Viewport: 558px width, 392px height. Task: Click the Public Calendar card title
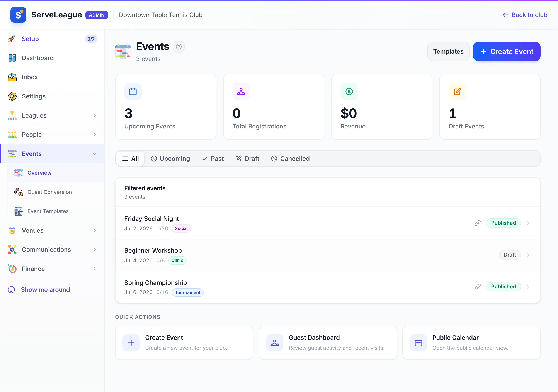(x=455, y=338)
